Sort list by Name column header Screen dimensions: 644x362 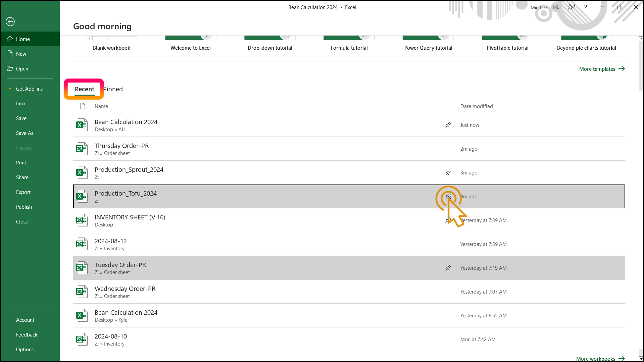(101, 106)
